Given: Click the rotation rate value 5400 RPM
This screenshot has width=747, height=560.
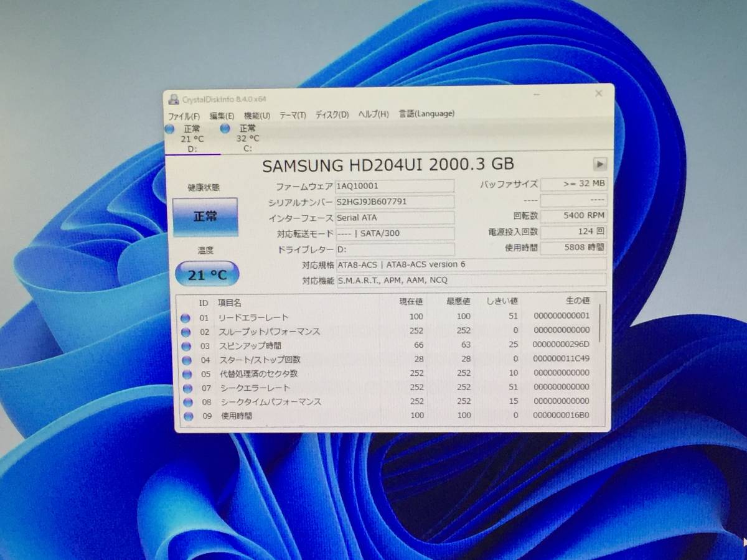Looking at the screenshot, I should point(573,216).
